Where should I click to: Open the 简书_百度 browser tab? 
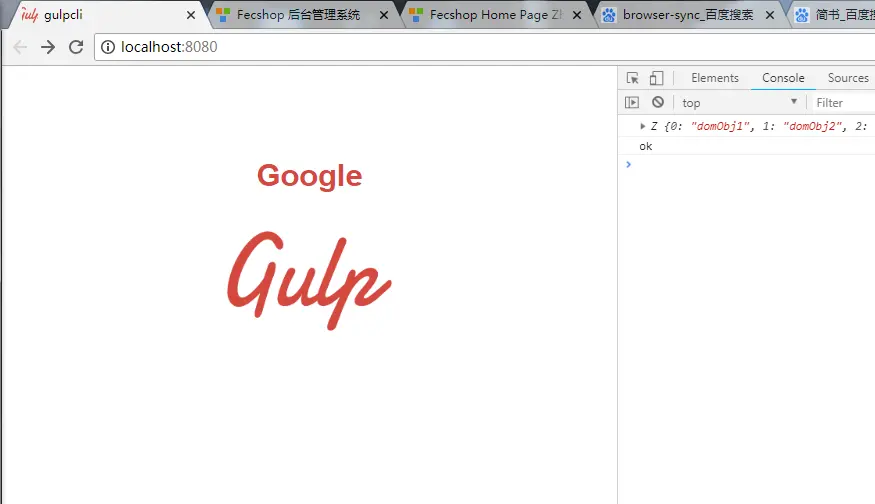click(x=834, y=15)
